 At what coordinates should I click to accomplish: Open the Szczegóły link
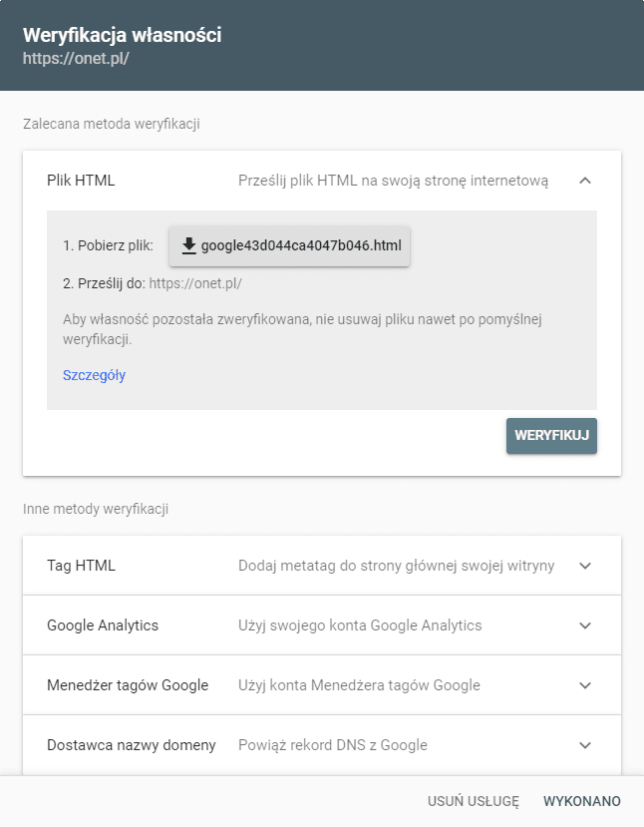(94, 376)
